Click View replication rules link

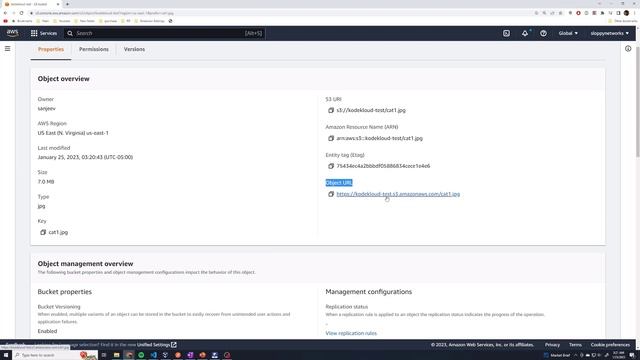(351, 333)
